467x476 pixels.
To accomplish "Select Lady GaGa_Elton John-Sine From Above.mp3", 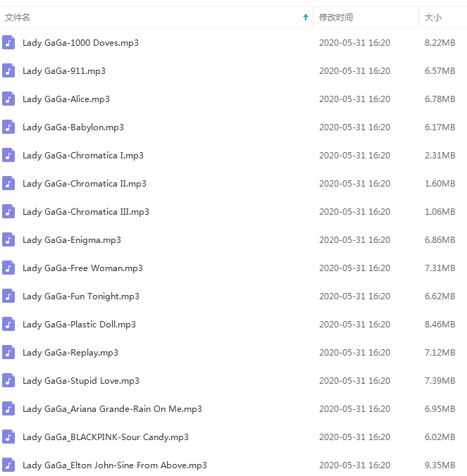I will (115, 465).
